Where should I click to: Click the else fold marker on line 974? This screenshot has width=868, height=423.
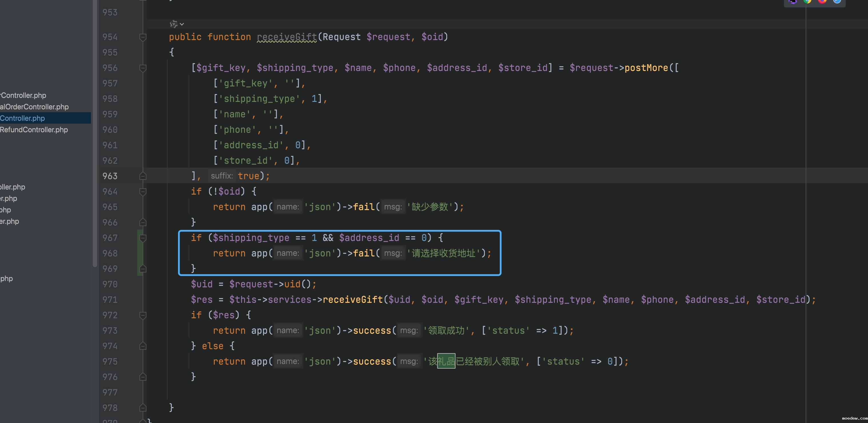pos(143,346)
